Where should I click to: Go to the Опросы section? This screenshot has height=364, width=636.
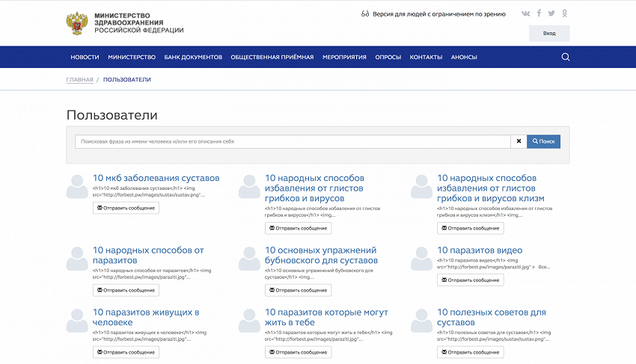(388, 58)
